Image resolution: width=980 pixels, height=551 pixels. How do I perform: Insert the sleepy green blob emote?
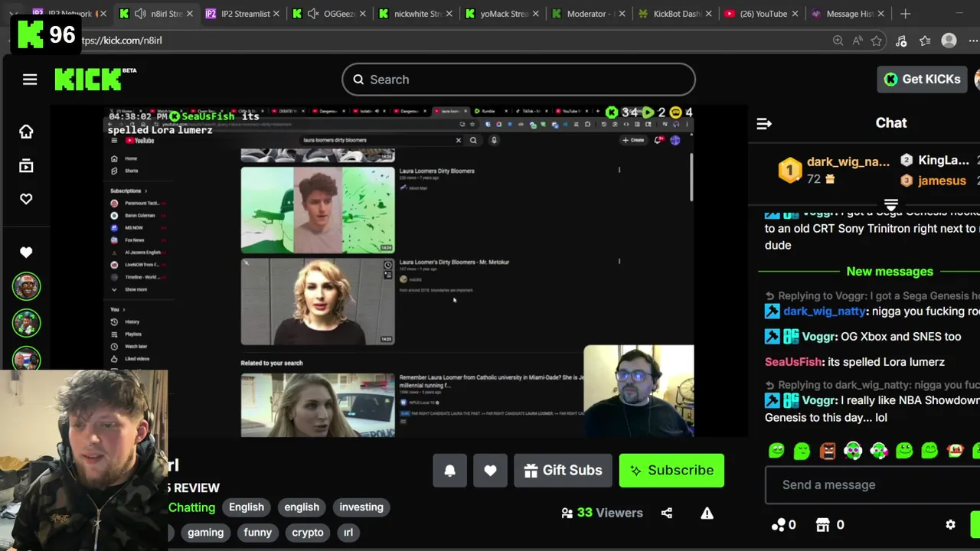pos(802,451)
